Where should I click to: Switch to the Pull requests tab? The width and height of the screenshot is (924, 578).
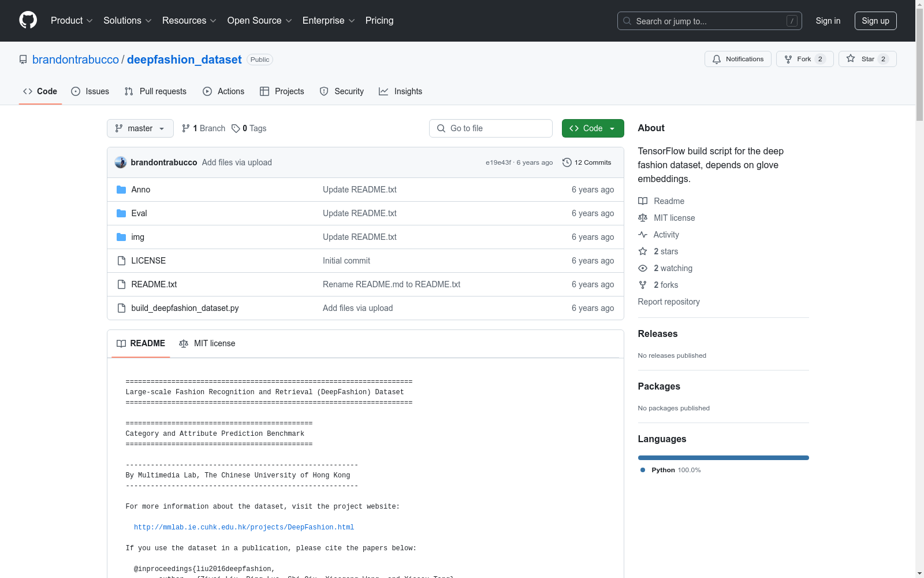155,91
